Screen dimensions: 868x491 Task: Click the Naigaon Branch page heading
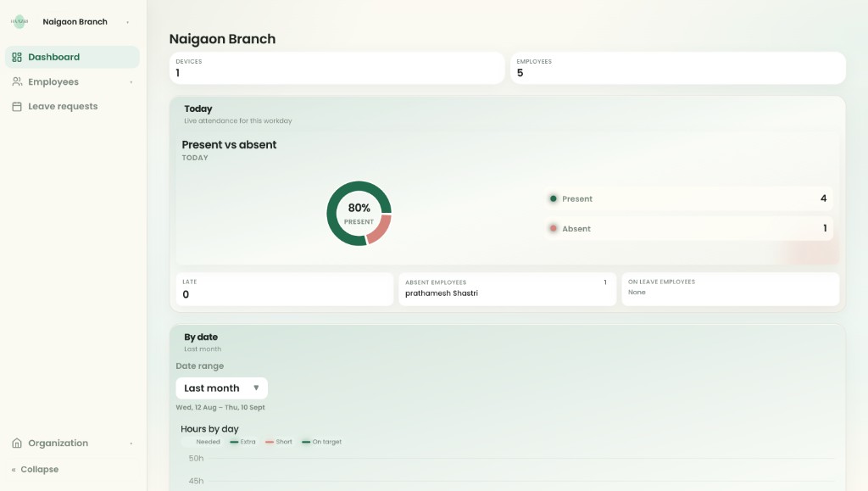point(222,39)
